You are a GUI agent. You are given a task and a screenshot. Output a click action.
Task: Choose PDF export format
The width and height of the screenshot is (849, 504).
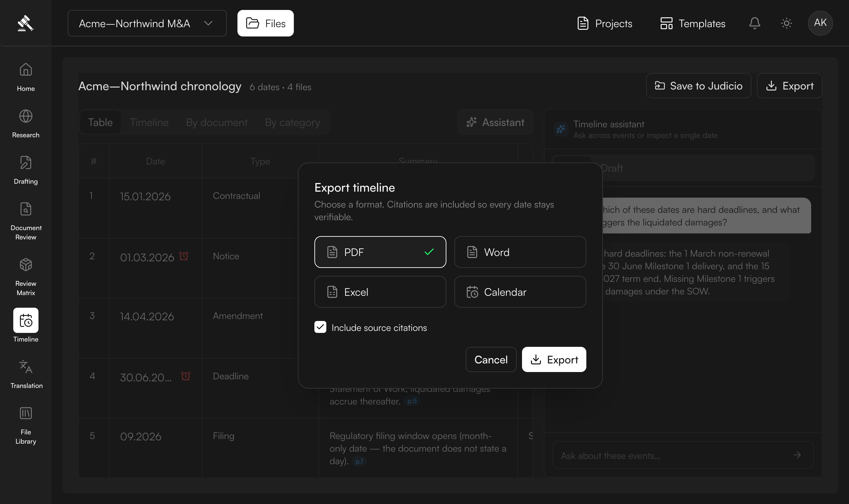click(x=380, y=252)
